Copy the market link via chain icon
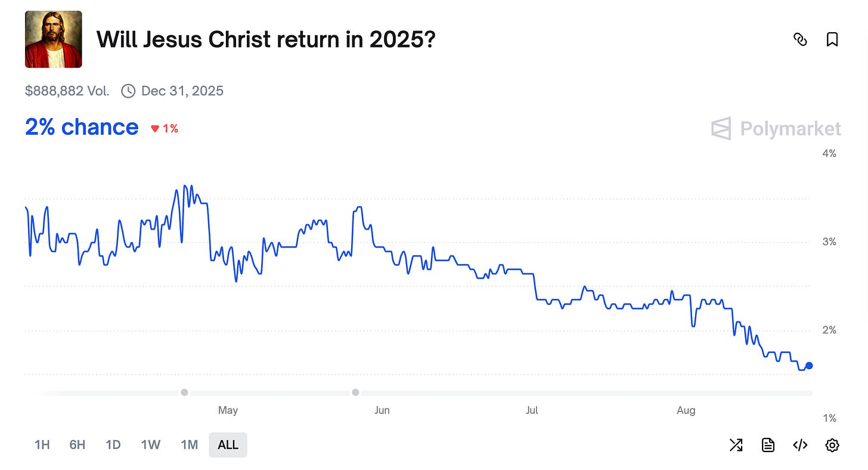868x470 pixels. click(x=800, y=39)
